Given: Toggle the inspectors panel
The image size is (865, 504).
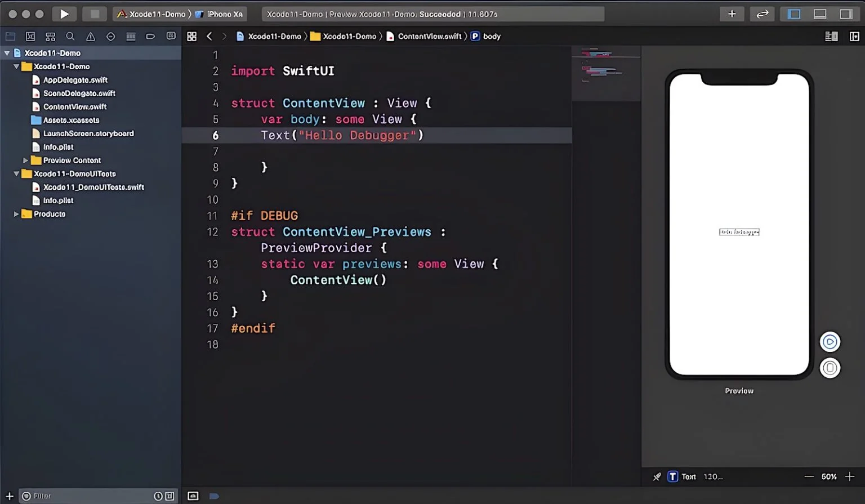Looking at the screenshot, I should (x=847, y=14).
